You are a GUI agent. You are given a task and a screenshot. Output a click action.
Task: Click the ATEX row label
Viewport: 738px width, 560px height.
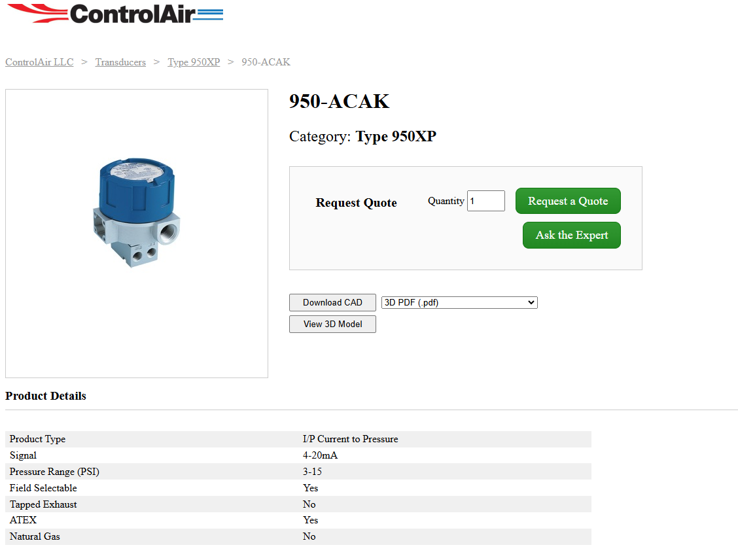[x=23, y=520]
